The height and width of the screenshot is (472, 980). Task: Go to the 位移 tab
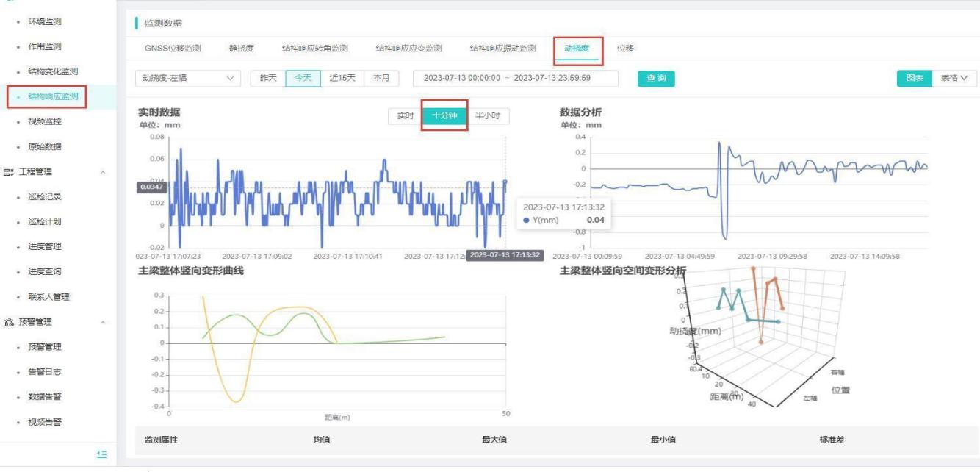[x=625, y=49]
